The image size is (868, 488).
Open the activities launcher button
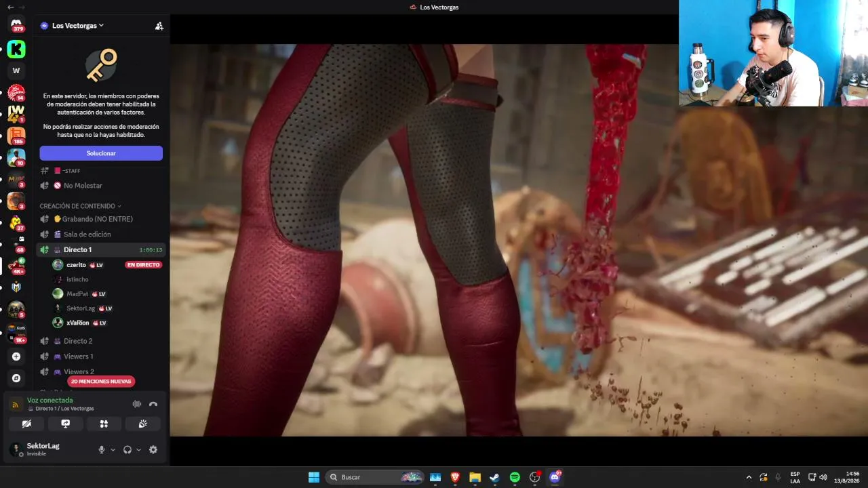coord(104,424)
